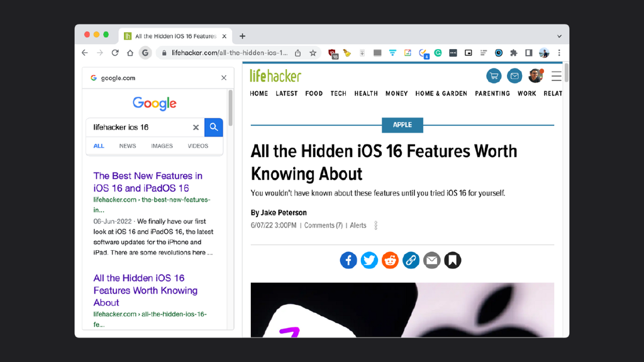
Task: Click the Alerts link under byline
Action: point(358,226)
